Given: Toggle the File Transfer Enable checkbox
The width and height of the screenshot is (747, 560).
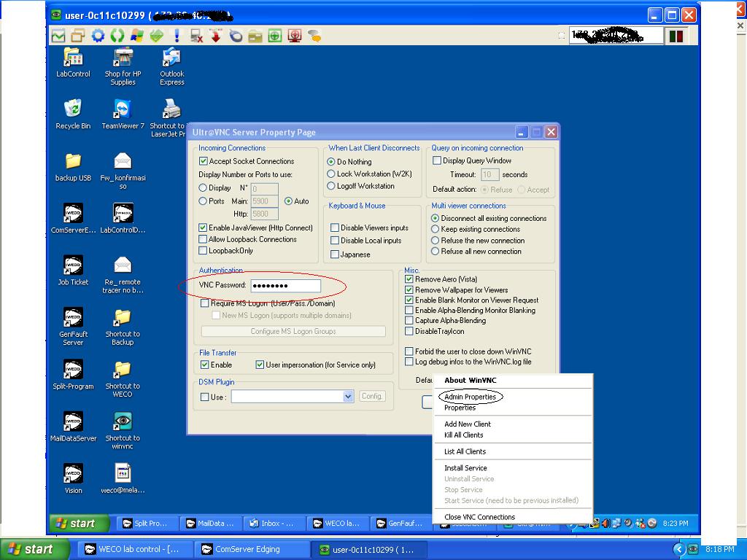Looking at the screenshot, I should 205,365.
